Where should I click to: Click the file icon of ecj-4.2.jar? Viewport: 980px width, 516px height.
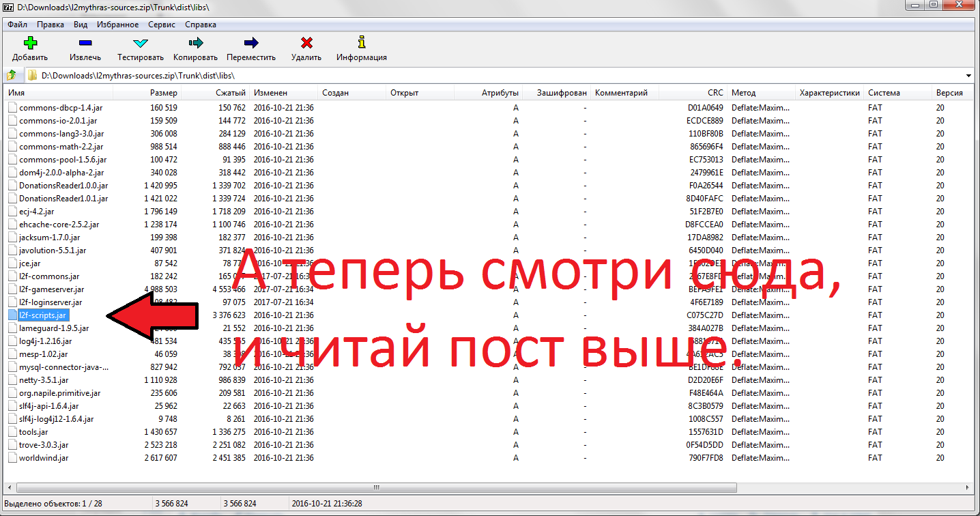[12, 212]
